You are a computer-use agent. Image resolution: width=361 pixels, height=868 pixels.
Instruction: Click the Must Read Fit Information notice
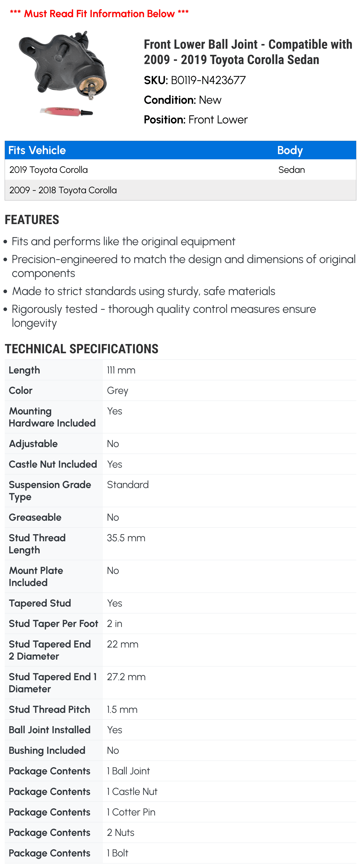[x=99, y=14]
